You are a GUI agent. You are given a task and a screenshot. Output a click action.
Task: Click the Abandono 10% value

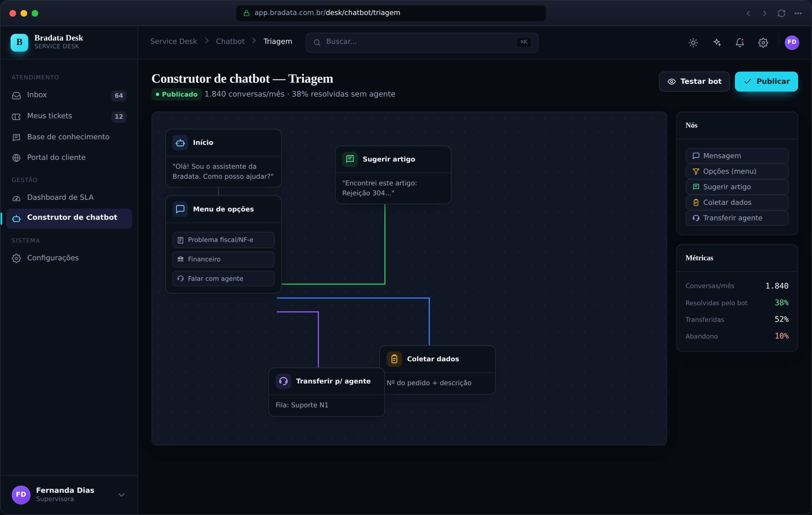(x=781, y=336)
